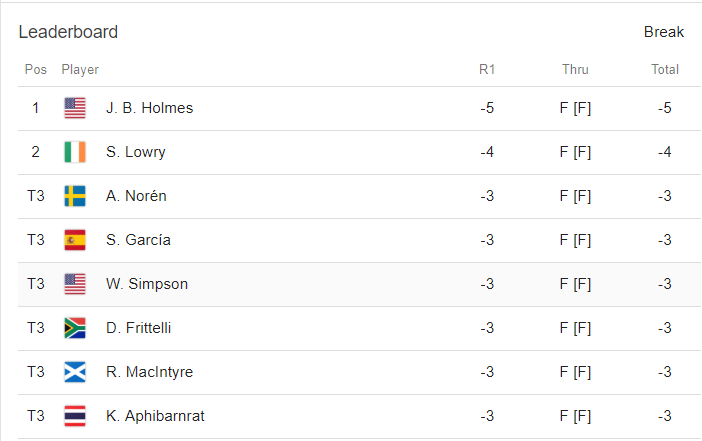Click the Total column header
The height and width of the screenshot is (441, 702).
pyautogui.click(x=665, y=70)
